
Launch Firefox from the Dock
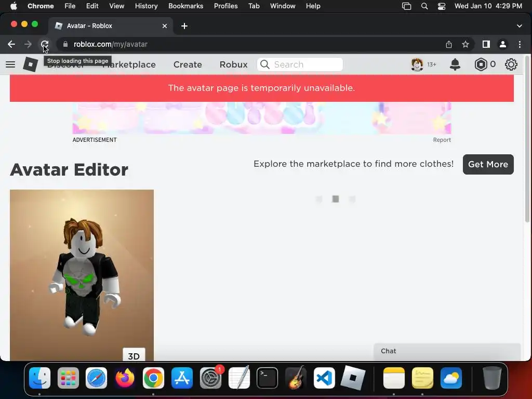125,378
